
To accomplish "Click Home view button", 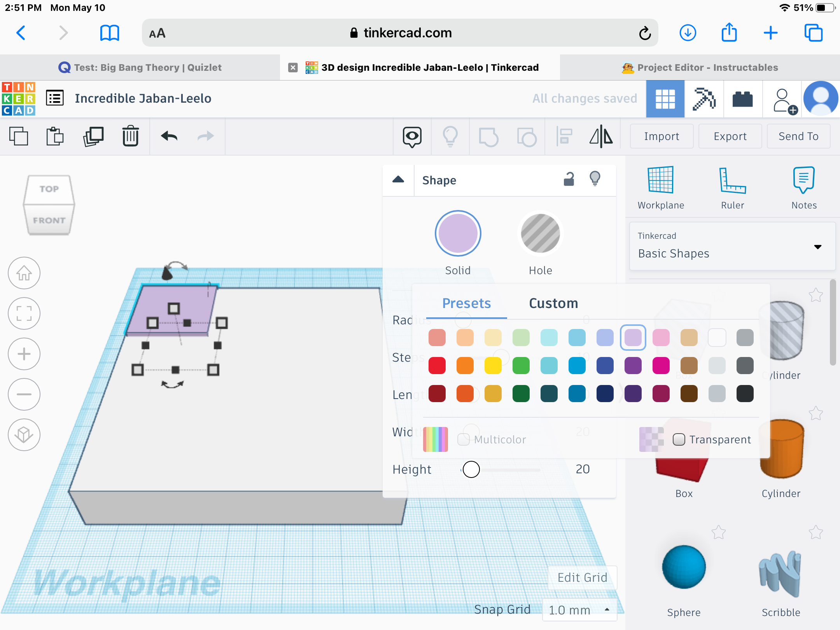I will coord(24,273).
